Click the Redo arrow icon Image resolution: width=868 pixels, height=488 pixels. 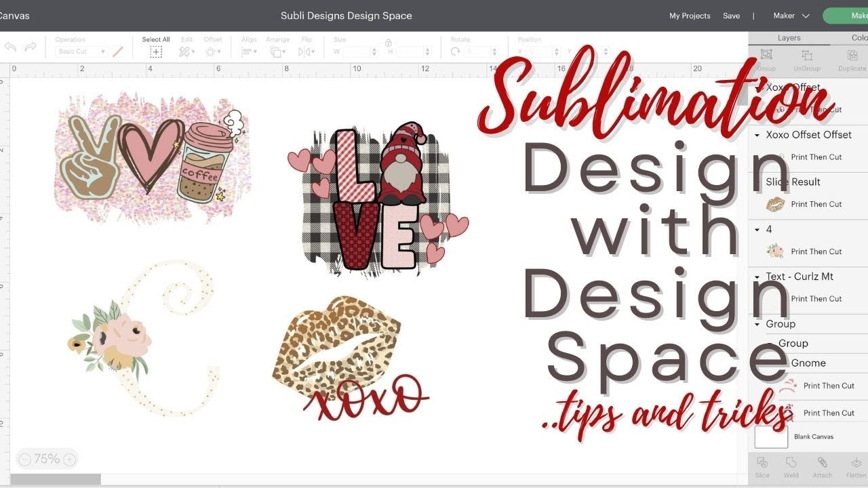[x=31, y=47]
